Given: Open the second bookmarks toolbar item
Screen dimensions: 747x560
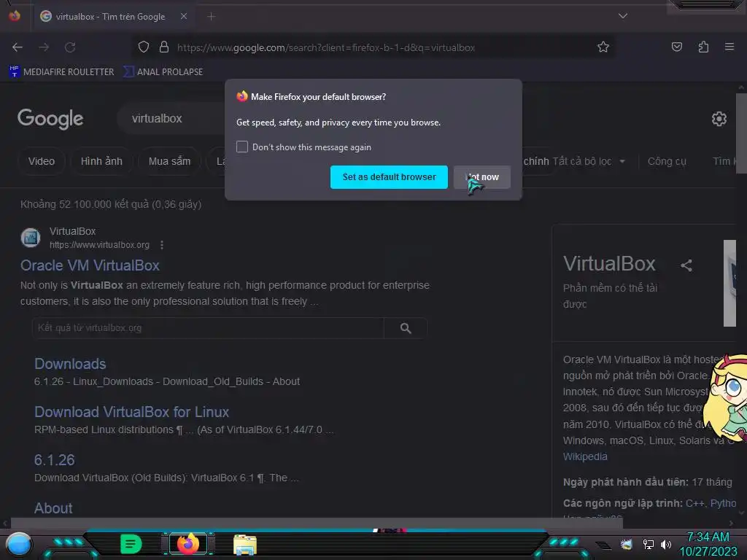Looking at the screenshot, I should [163, 72].
